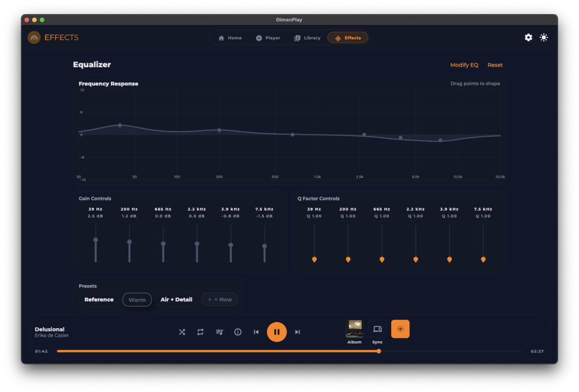Skip to the previous track

256,332
